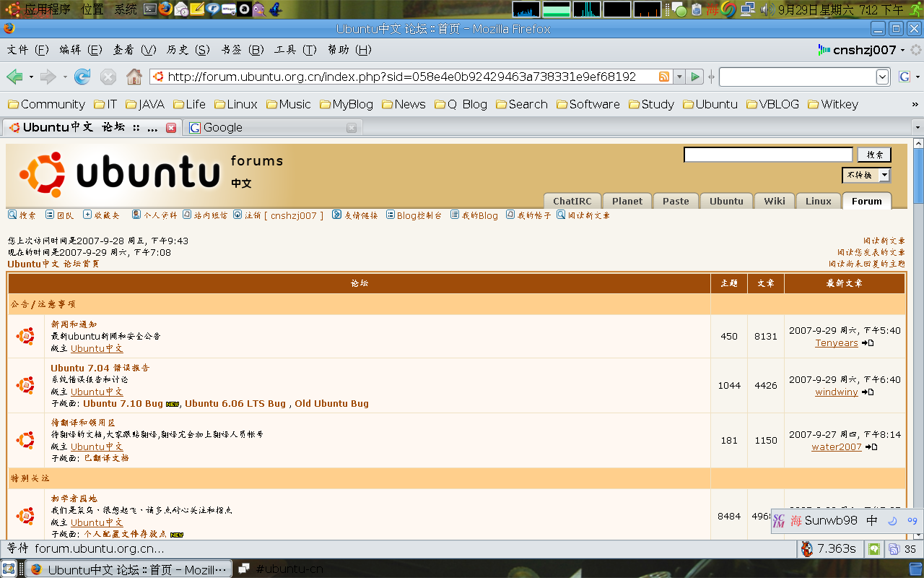Launch Firefox from the top panel launcher
The image size is (924, 578).
165,9
